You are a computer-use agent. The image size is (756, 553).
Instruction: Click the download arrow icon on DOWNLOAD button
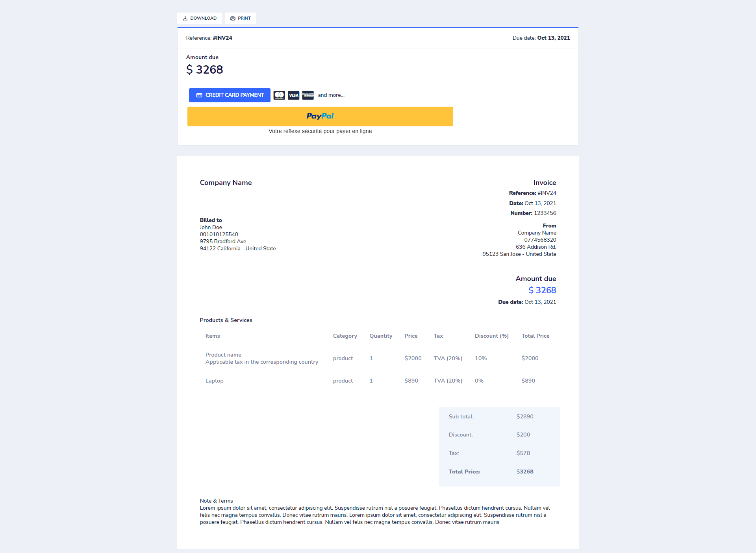pyautogui.click(x=186, y=18)
